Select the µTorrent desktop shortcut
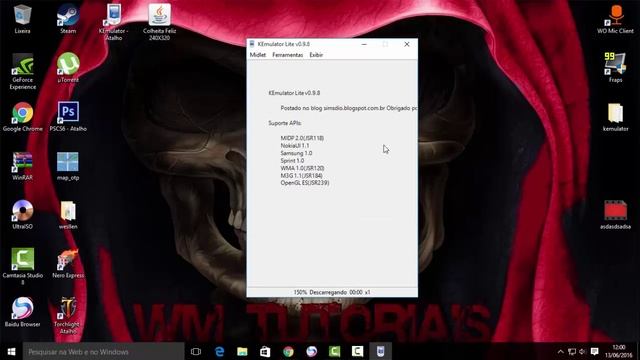 coord(68,68)
